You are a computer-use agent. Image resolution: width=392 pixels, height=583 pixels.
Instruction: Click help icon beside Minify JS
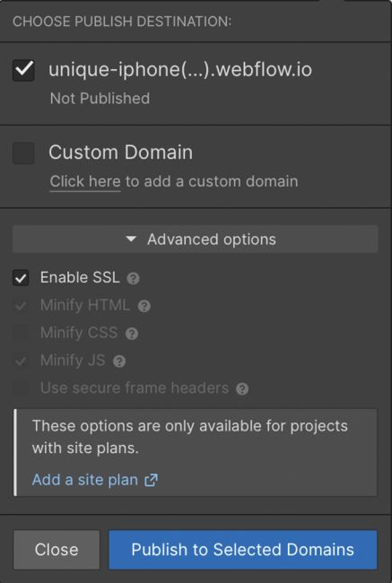[x=119, y=361]
